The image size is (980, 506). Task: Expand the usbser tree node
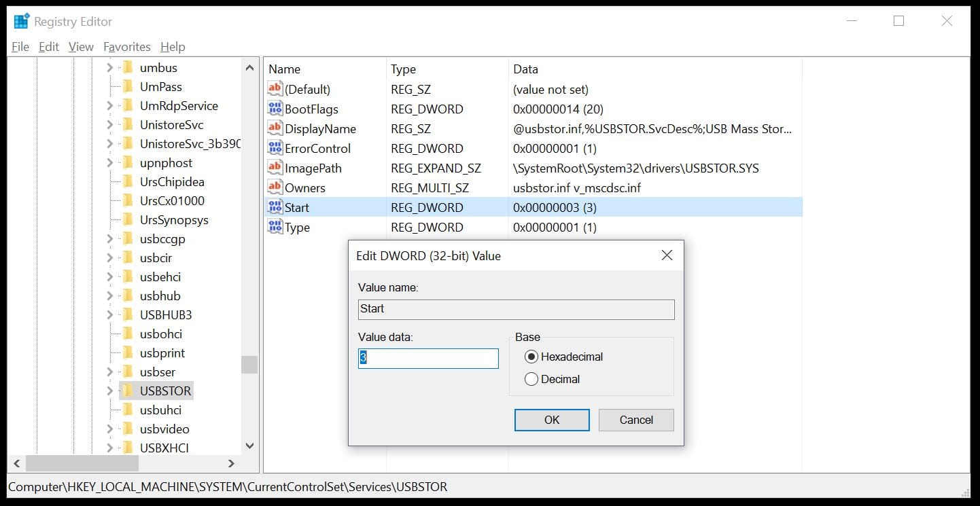110,372
